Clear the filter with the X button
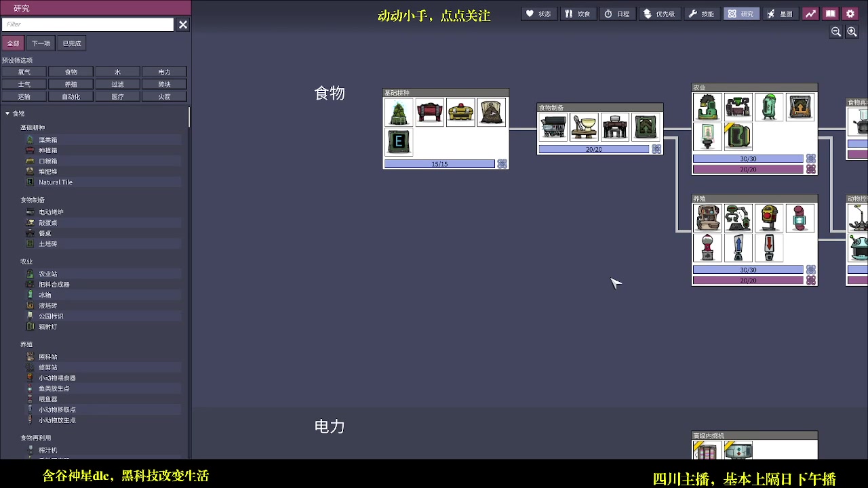This screenshot has height=488, width=868. pyautogui.click(x=183, y=24)
